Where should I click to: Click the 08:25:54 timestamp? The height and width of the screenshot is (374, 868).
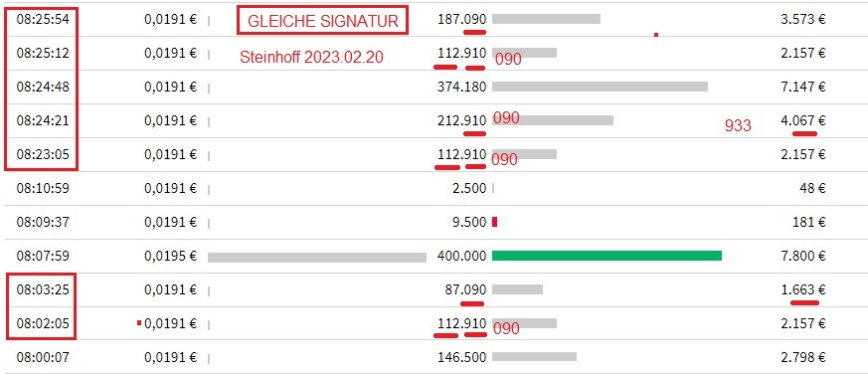[43, 20]
